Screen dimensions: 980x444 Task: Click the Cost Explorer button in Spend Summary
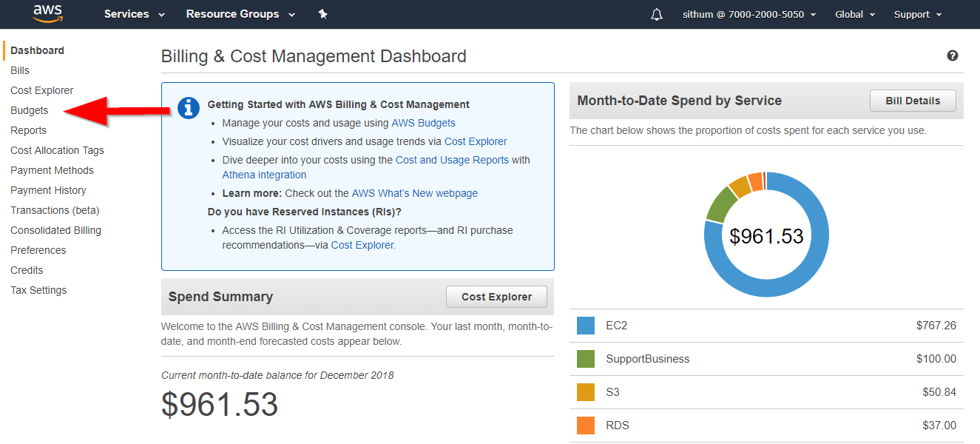[496, 297]
